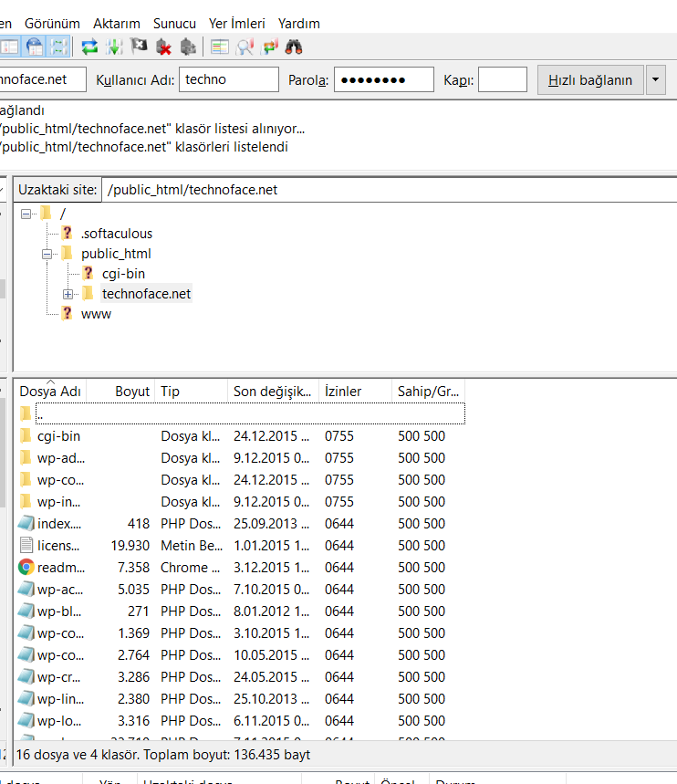This screenshot has height=784, width=677.
Task: Click the wp-lo... PHP file icon
Action: (x=26, y=720)
